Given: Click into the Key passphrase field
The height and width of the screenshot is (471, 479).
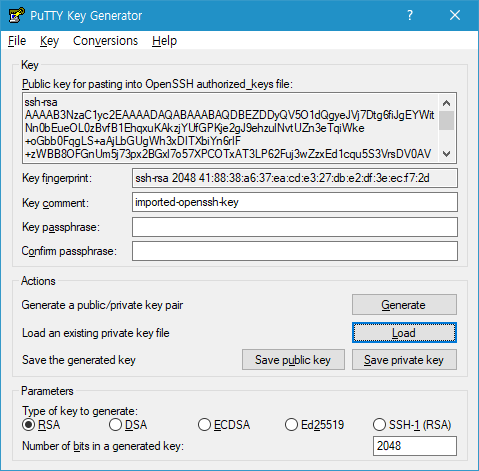Looking at the screenshot, I should click(295, 227).
